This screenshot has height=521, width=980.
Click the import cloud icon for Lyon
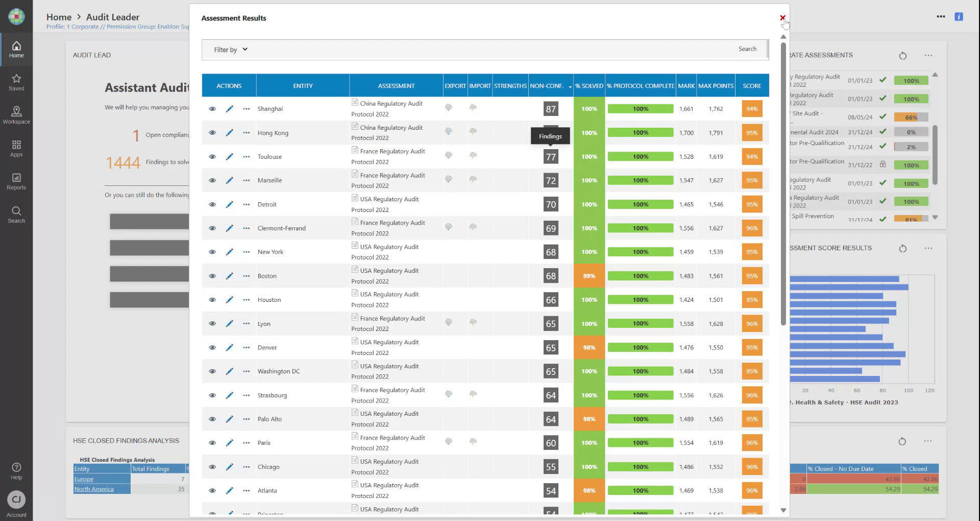pos(473,322)
